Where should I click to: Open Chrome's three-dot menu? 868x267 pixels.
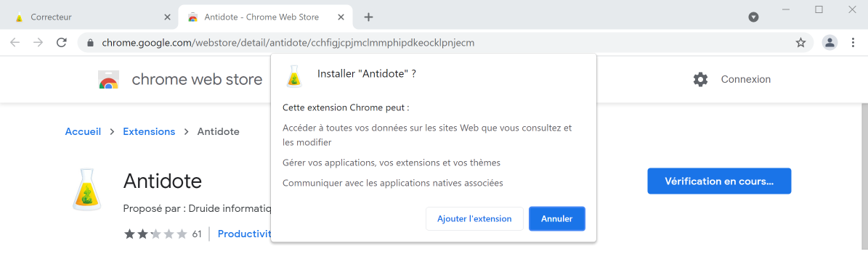click(x=853, y=43)
